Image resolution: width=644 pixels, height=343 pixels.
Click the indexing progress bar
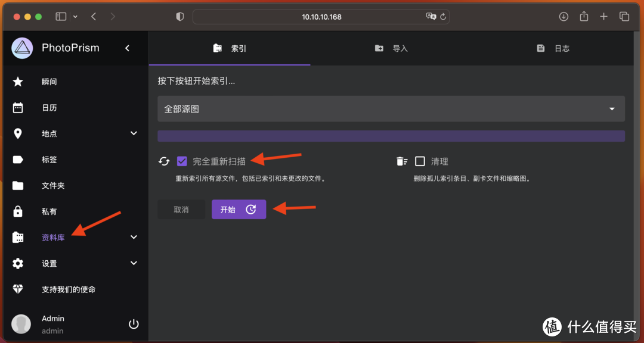(x=391, y=136)
